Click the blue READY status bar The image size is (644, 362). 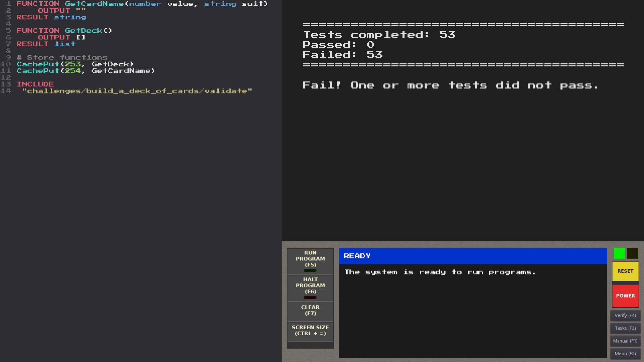[x=472, y=256]
